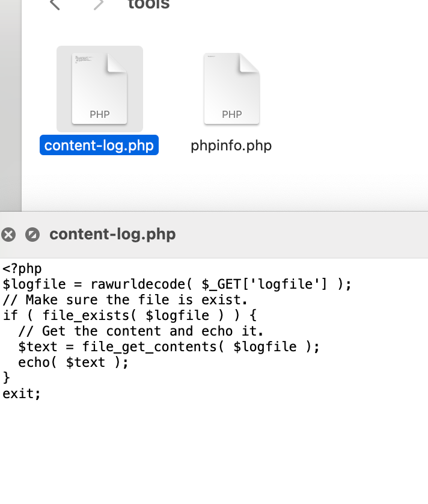Image resolution: width=428 pixels, height=504 pixels.
Task: Click the exit; statement line
Action: pyautogui.click(x=22, y=394)
